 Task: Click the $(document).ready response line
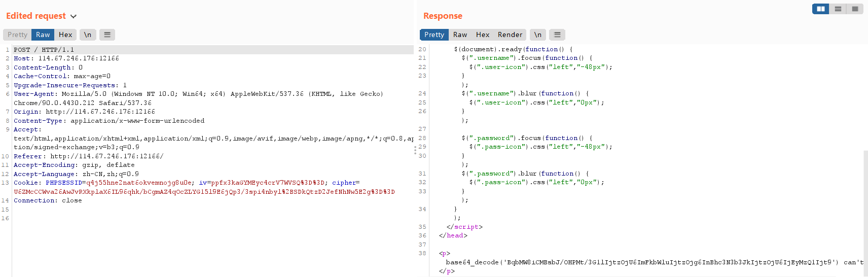[x=513, y=49]
